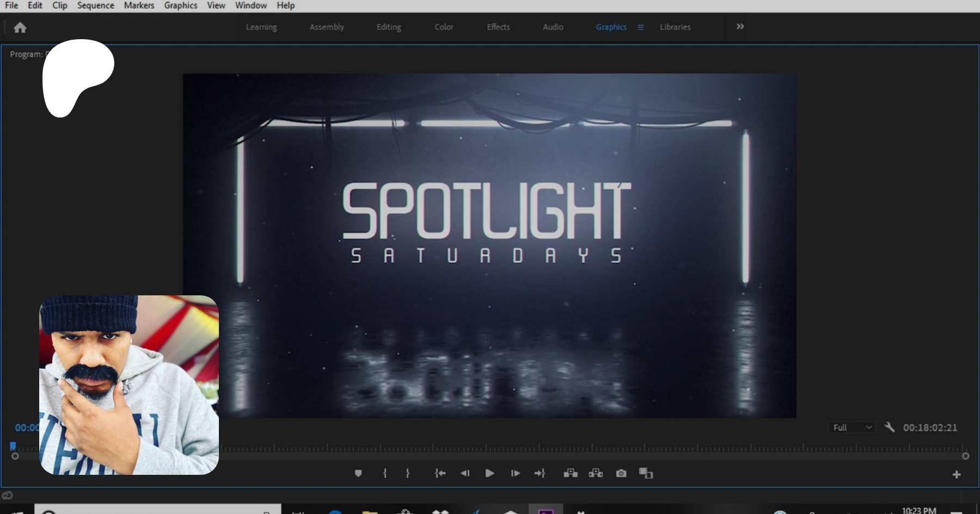Open the Full playback resolution dropdown
The image size is (980, 514).
(x=852, y=428)
